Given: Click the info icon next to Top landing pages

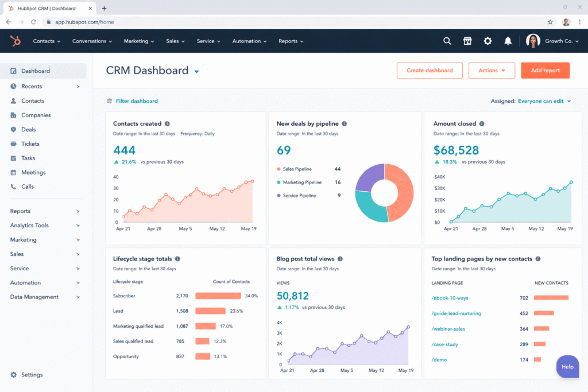Looking at the screenshot, I should tap(538, 259).
